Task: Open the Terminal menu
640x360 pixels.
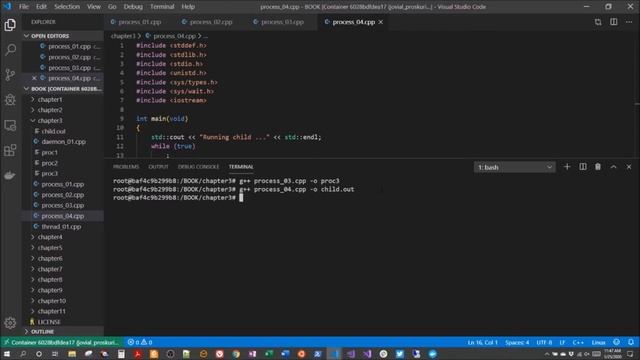Action: click(x=162, y=7)
